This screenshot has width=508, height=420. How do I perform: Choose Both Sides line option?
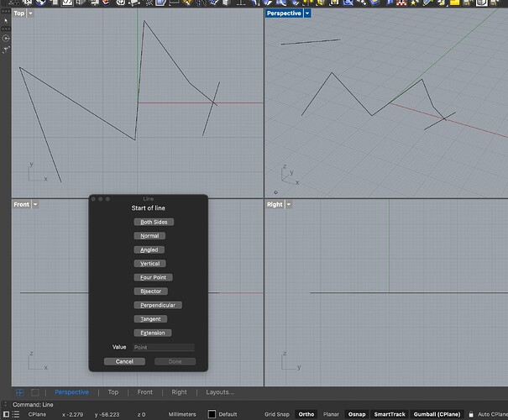pyautogui.click(x=154, y=222)
